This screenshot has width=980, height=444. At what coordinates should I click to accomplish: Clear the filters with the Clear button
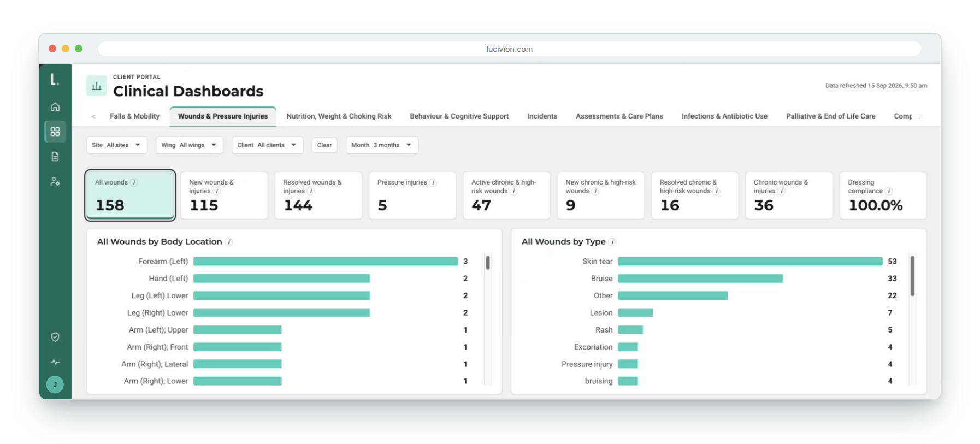(324, 145)
